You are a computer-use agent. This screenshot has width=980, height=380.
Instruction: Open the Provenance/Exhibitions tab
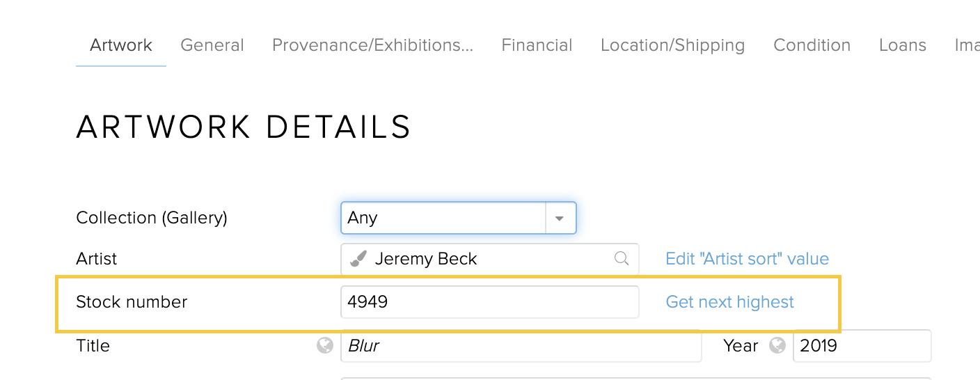pos(373,45)
